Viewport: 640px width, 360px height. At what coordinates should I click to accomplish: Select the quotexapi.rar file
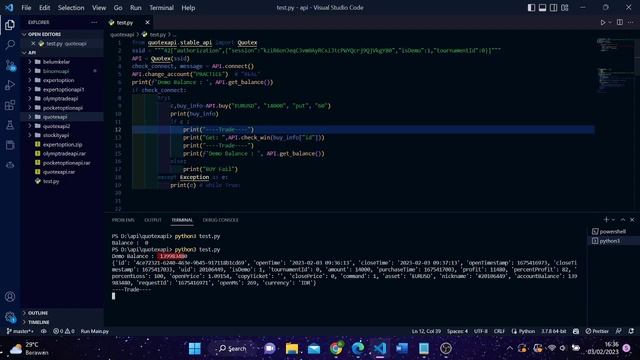click(59, 172)
